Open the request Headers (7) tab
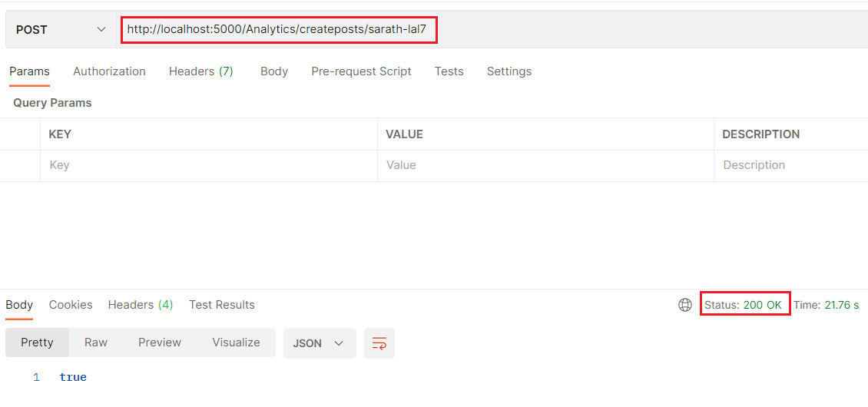Image resolution: width=868 pixels, height=407 pixels. 201,71
